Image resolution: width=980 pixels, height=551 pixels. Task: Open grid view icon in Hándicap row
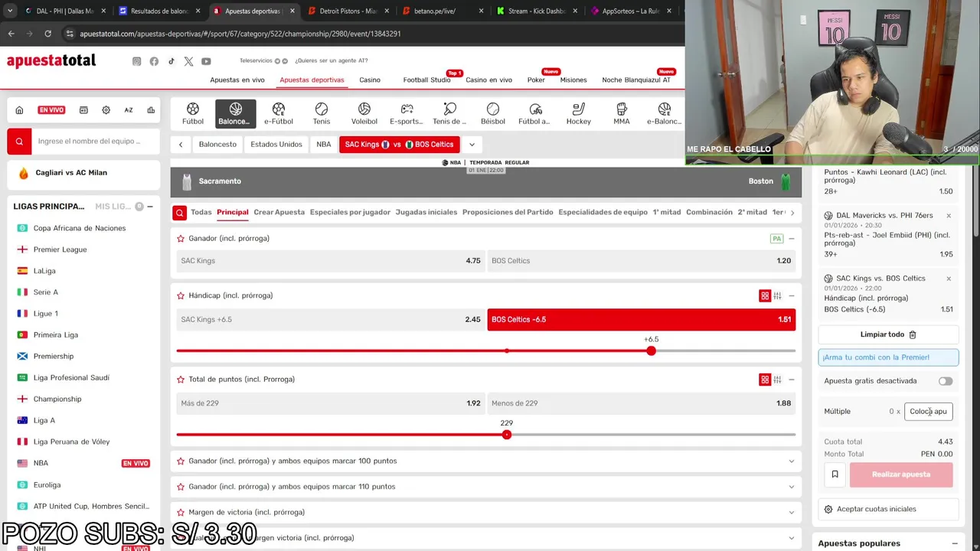pyautogui.click(x=764, y=295)
